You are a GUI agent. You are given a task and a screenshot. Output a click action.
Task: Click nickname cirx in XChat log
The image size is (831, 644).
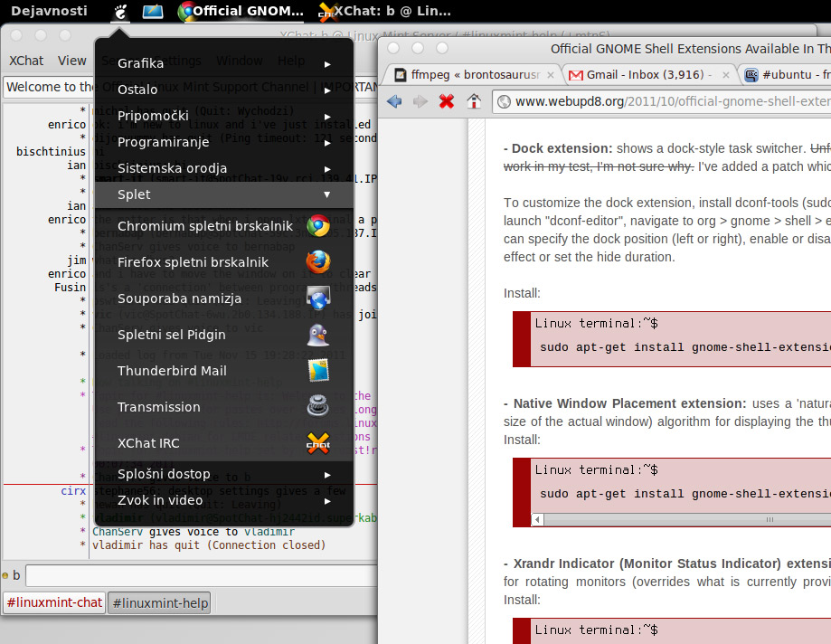coord(73,491)
